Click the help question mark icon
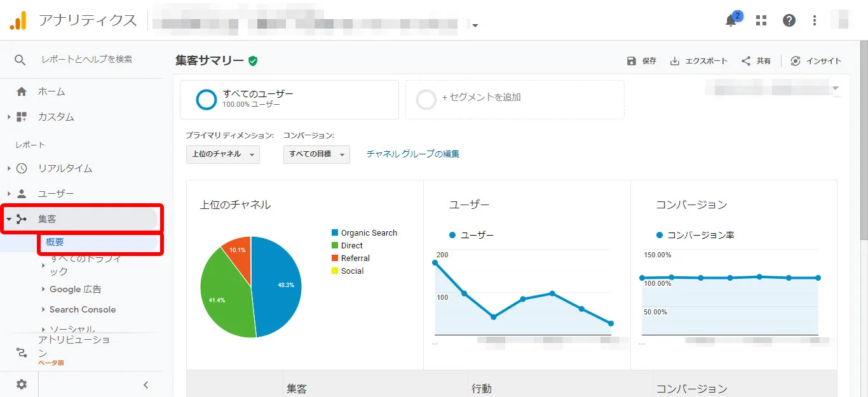The image size is (868, 397). tap(789, 20)
